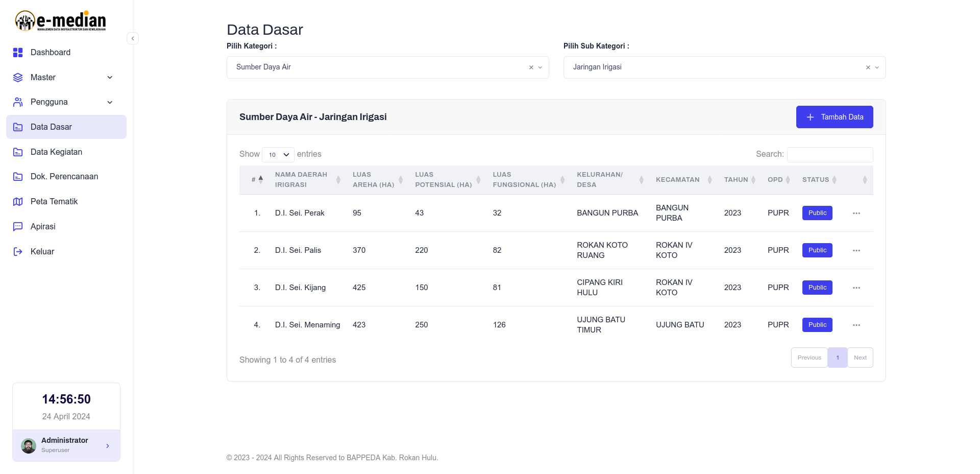980x474 pixels.
Task: Collapse sidebar using the chevron toggle
Action: coord(133,38)
